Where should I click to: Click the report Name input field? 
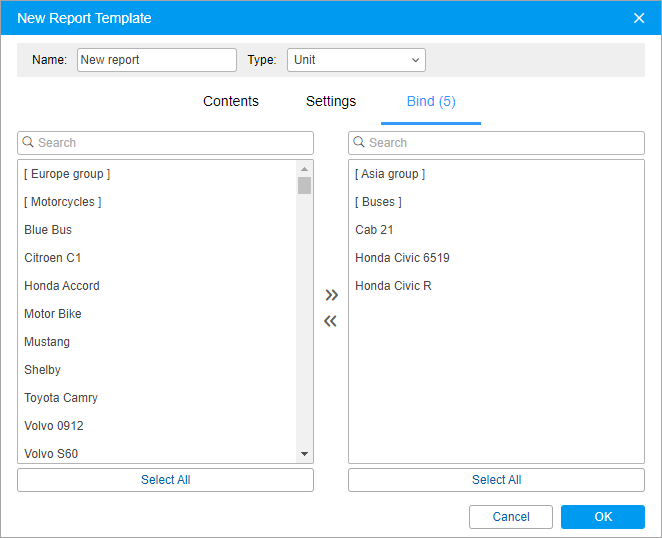156,60
